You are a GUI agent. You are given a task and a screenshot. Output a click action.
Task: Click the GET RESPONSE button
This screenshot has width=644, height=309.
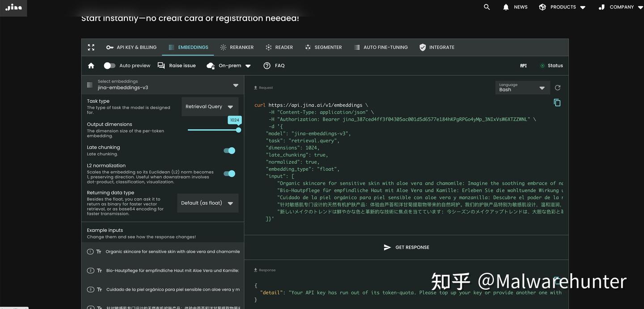pos(407,247)
